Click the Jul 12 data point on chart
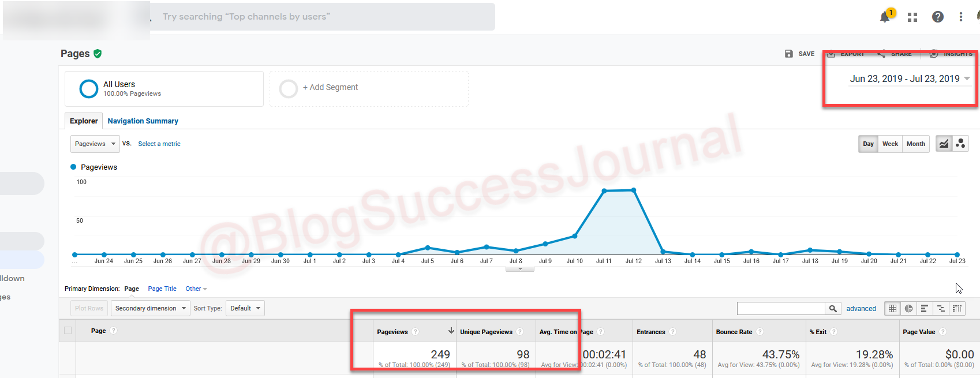 (634, 190)
